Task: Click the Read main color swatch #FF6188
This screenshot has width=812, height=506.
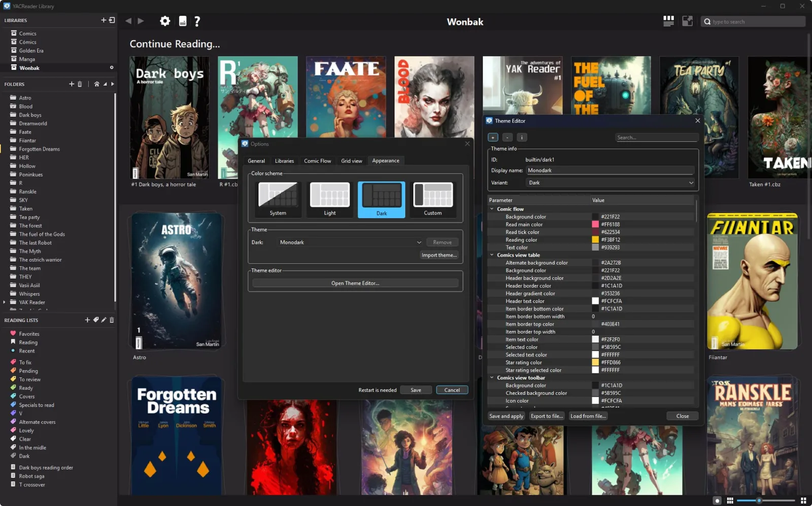Action: pyautogui.click(x=595, y=224)
